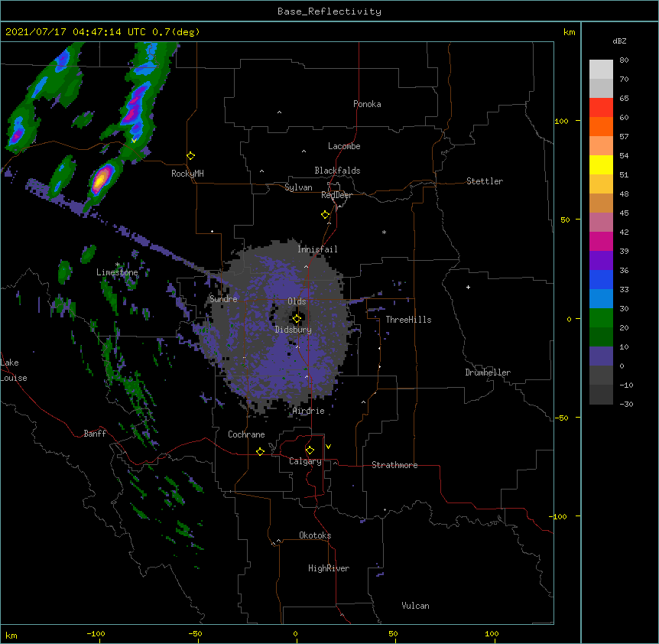
Task: Click the strongest yellow storm core in northwest
Action: point(99,180)
